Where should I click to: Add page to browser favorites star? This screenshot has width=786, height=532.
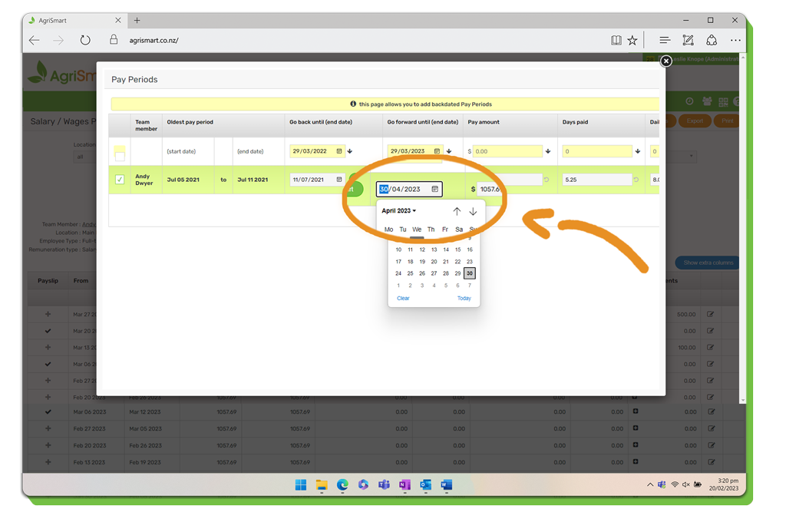[632, 40]
